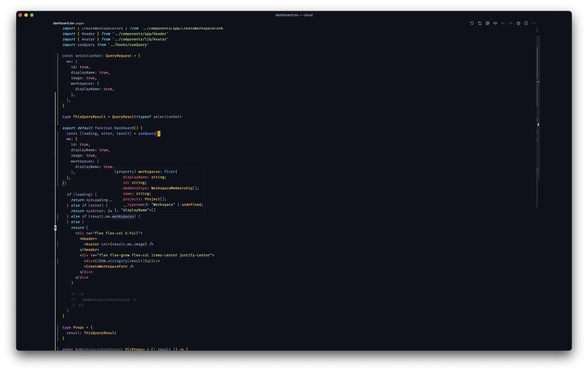Open the file history clock icon
Viewport: 588px width, 372px height.
(472, 23)
